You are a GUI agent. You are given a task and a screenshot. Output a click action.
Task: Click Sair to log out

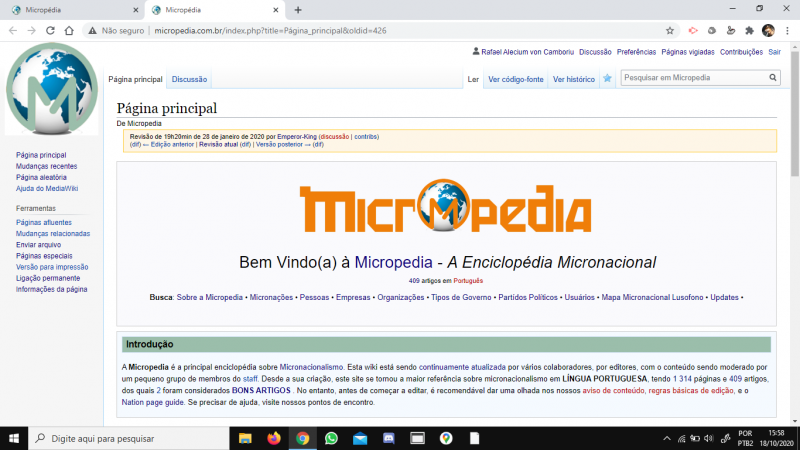coord(774,52)
